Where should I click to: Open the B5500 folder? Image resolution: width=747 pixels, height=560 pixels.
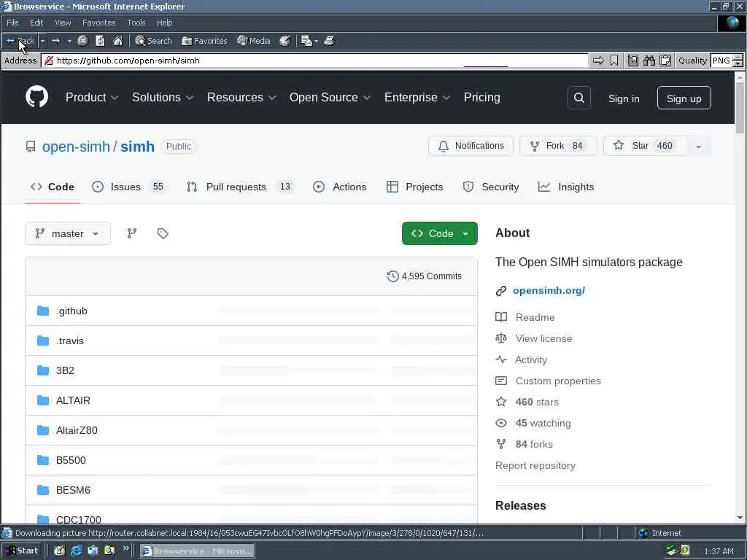coord(71,461)
